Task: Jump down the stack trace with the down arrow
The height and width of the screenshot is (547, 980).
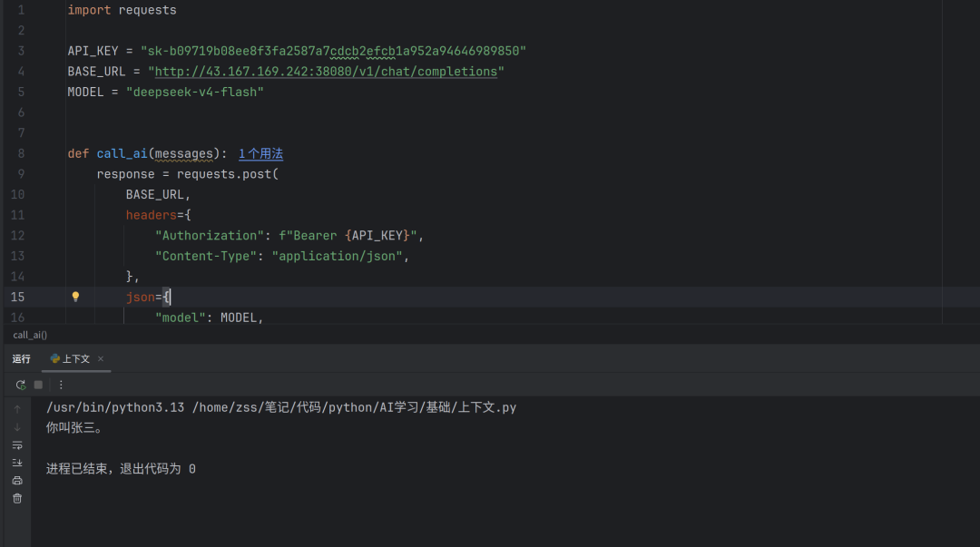Action: (17, 427)
